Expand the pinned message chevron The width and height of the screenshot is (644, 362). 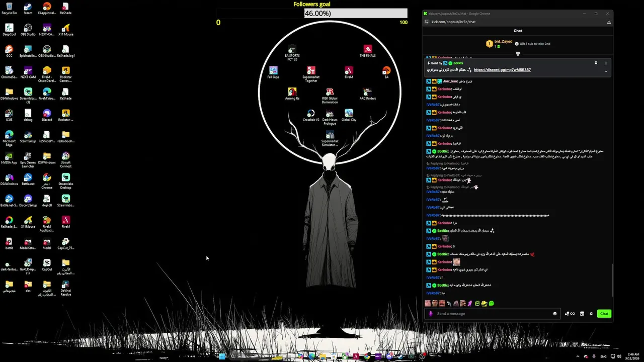coord(606,71)
